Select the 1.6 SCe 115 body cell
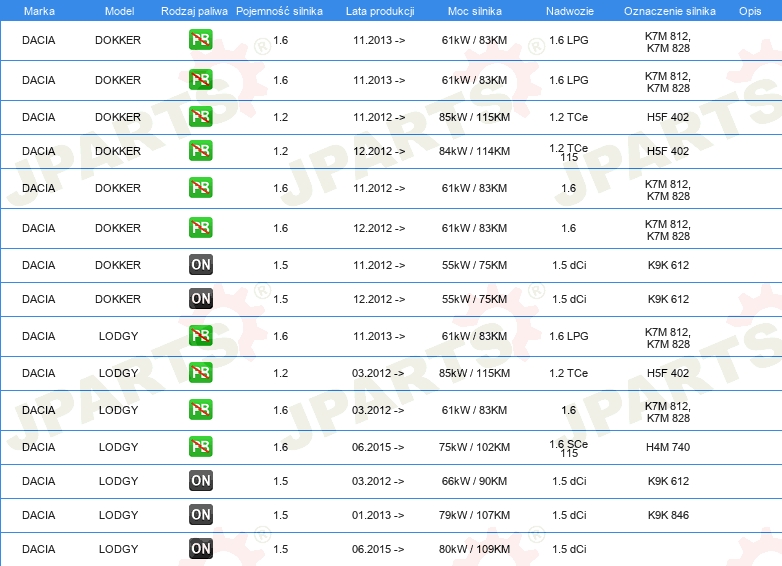This screenshot has width=782, height=566. (x=568, y=447)
